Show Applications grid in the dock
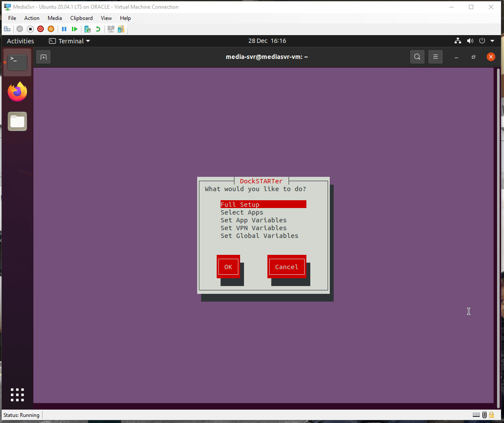The height and width of the screenshot is (423, 504). click(x=17, y=395)
